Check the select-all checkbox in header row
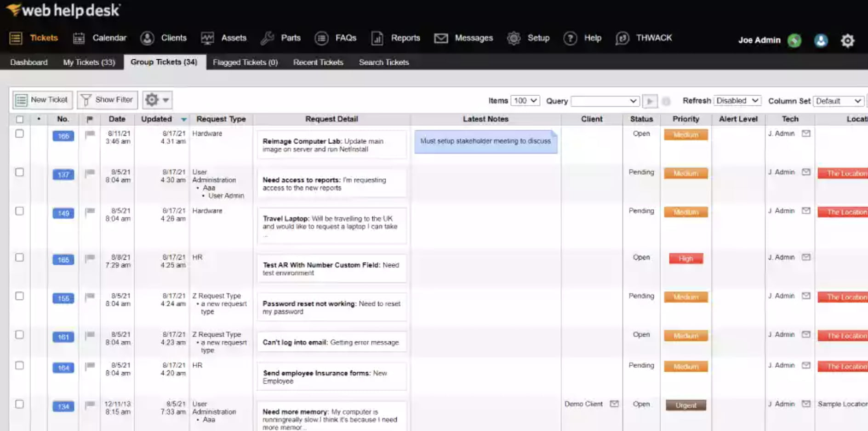 (19, 119)
